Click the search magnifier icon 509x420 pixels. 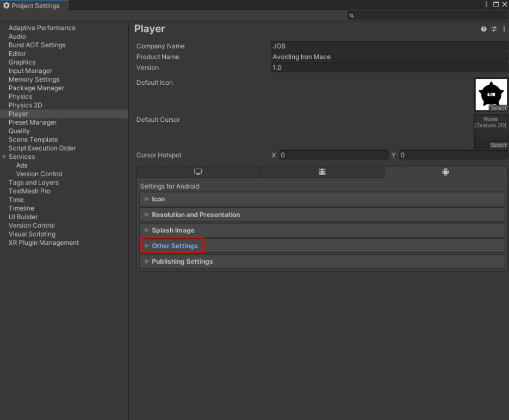(352, 16)
